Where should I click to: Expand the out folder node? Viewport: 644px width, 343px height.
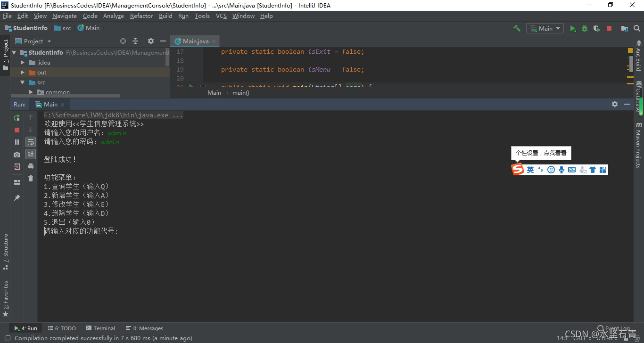point(22,72)
